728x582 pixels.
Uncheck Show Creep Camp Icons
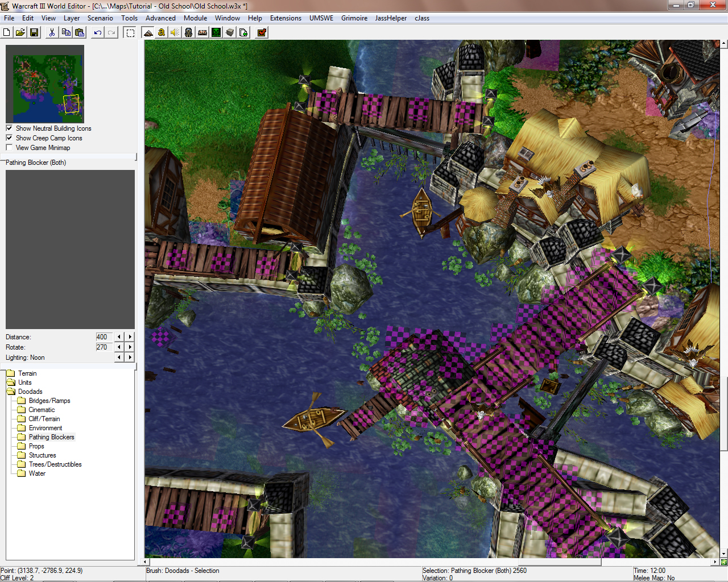click(x=9, y=138)
